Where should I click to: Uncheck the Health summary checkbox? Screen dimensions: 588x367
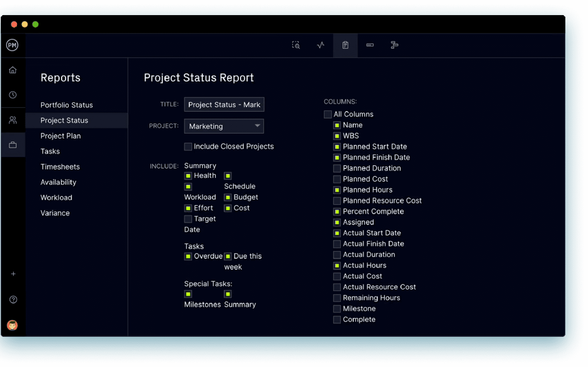(188, 176)
